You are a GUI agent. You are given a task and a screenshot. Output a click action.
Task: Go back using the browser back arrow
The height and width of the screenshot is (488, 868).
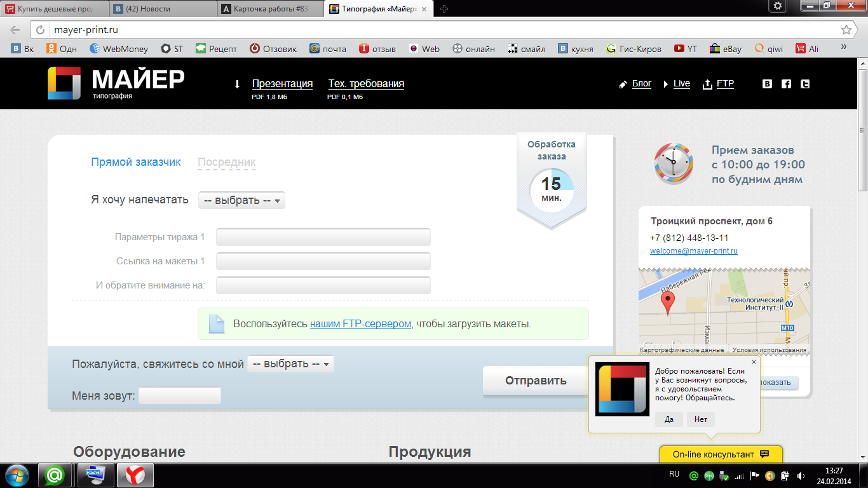click(x=16, y=30)
